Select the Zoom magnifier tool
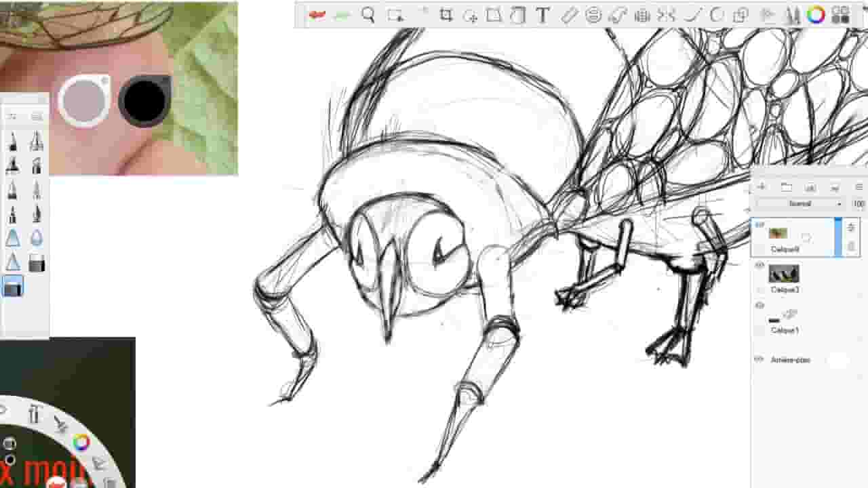868x488 pixels. click(368, 15)
